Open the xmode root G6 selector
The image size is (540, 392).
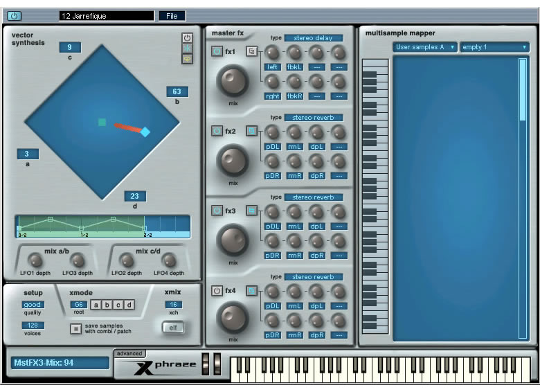pyautogui.click(x=79, y=305)
